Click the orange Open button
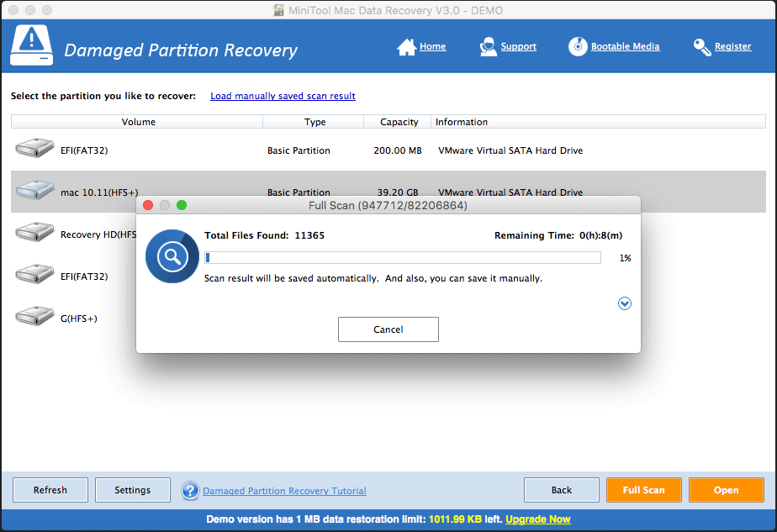The height and width of the screenshot is (532, 777). click(726, 490)
